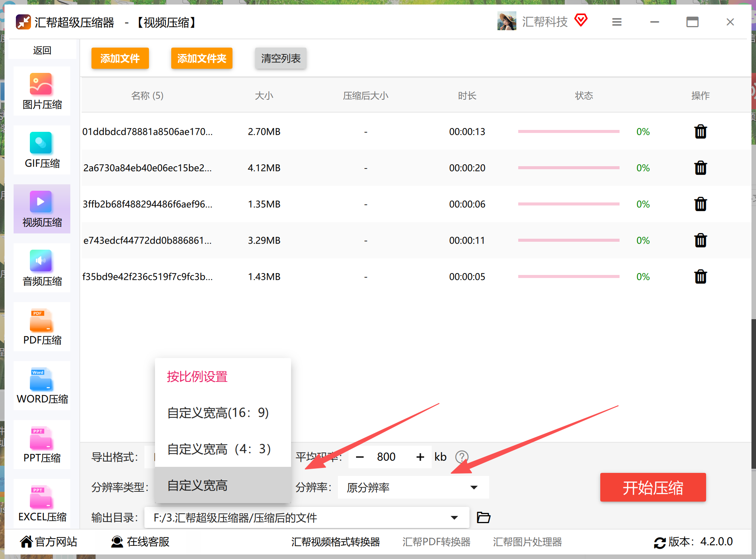Open the PPT压缩 module
The width and height of the screenshot is (756, 559).
pyautogui.click(x=42, y=445)
